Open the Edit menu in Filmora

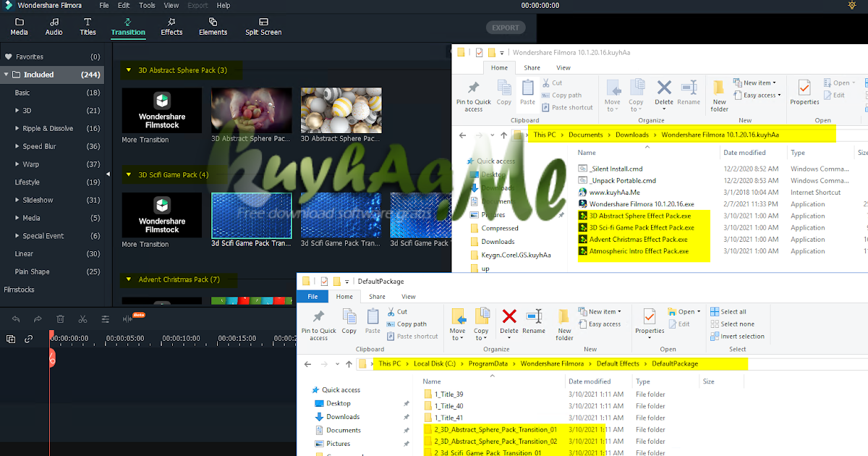click(124, 5)
